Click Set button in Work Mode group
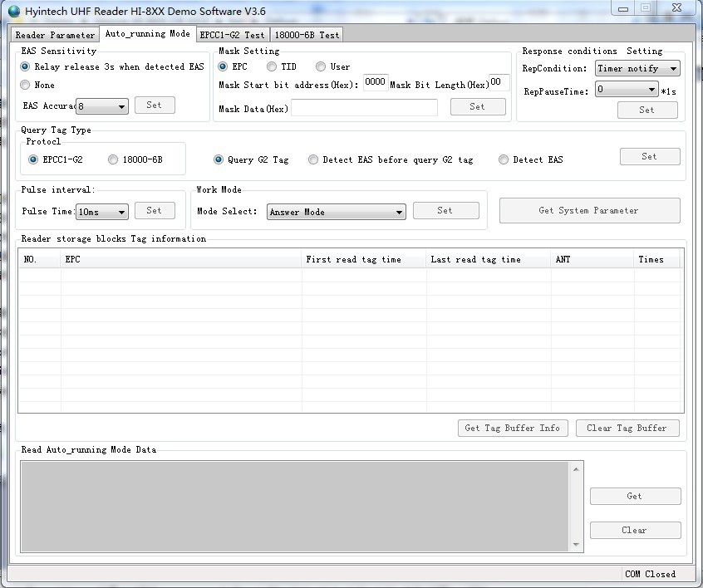The image size is (703, 588). [x=445, y=211]
